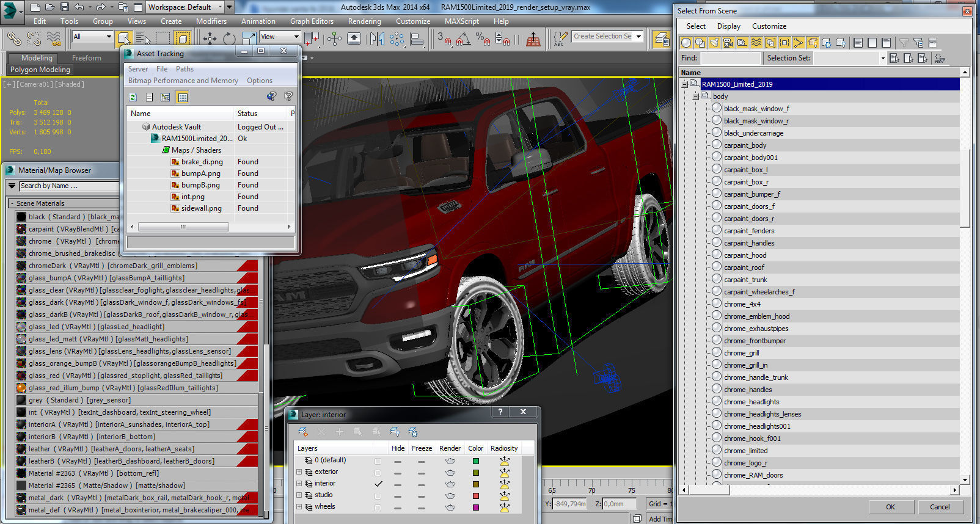This screenshot has width=980, height=524.
Task: Set wheels layer as current checkbox
Action: pyautogui.click(x=378, y=507)
